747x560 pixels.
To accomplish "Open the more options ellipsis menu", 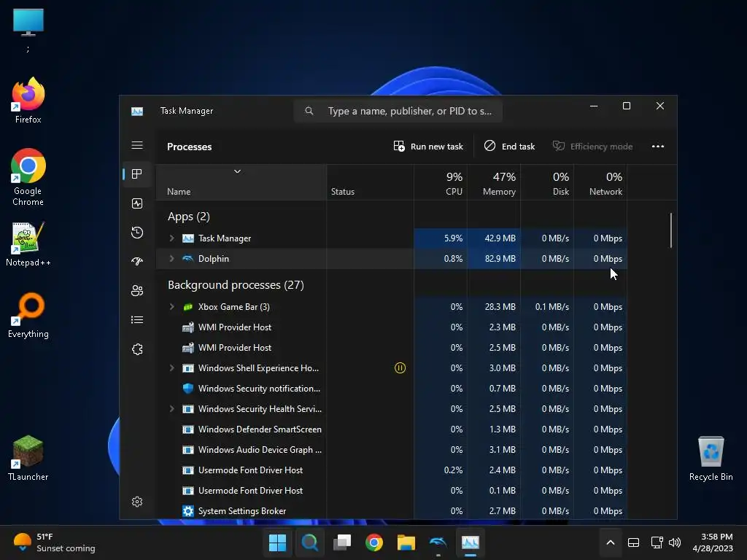I will (x=658, y=146).
